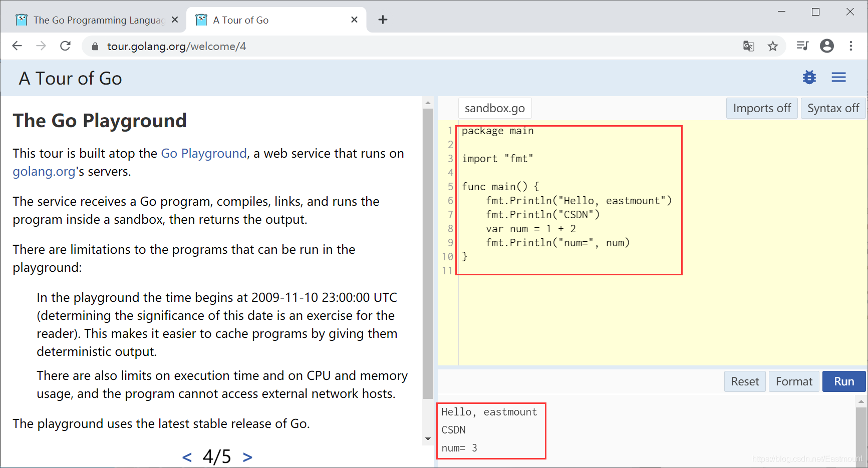Screen dimensions: 868x468
Task: Click the bug report icon
Action: (x=809, y=78)
